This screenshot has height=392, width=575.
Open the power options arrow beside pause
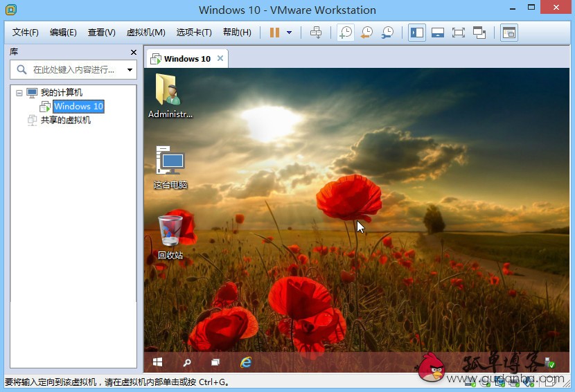coord(289,33)
